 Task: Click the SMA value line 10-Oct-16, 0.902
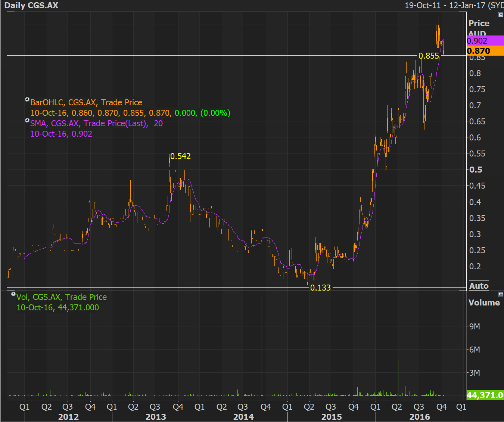[x=61, y=134]
